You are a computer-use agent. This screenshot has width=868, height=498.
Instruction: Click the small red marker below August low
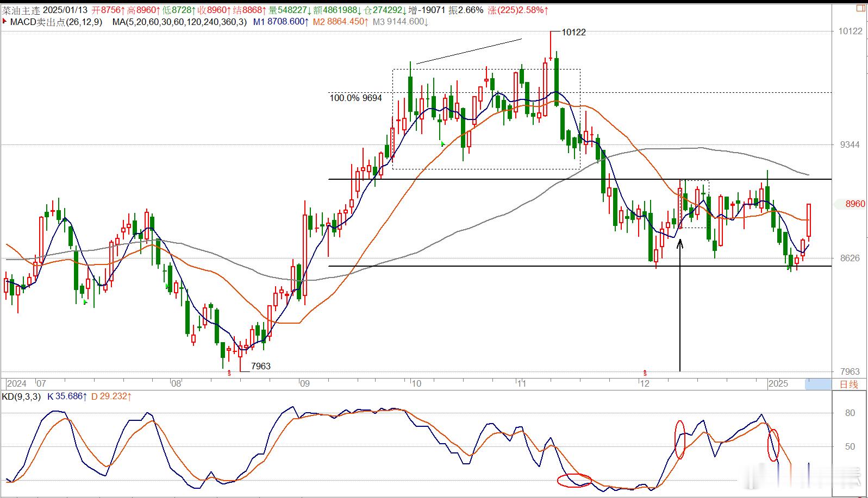click(229, 373)
